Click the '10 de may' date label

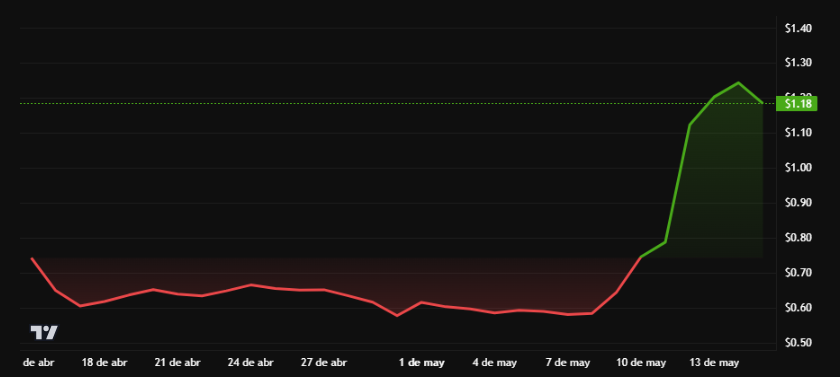(641, 363)
